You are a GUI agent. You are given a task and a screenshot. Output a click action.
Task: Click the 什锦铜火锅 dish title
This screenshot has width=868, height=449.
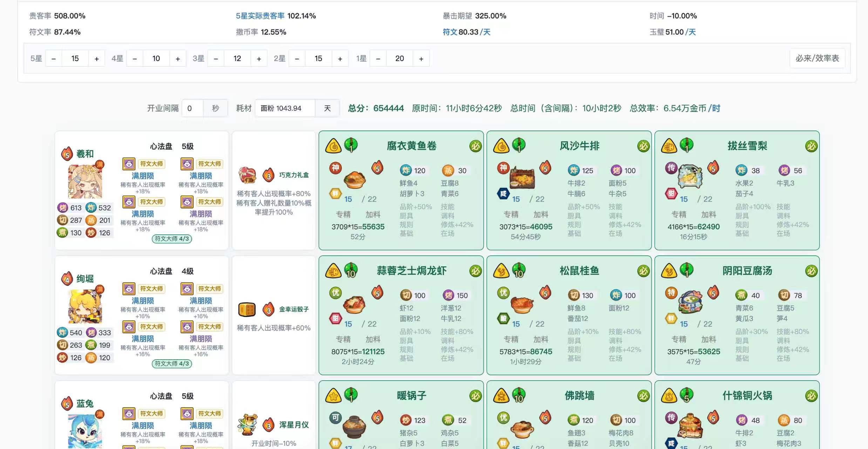tap(747, 396)
